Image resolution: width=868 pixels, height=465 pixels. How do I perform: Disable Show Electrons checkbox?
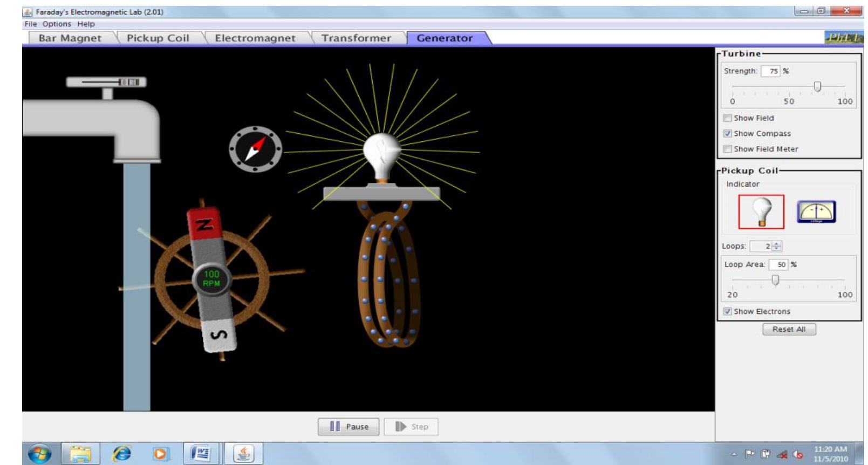(728, 311)
